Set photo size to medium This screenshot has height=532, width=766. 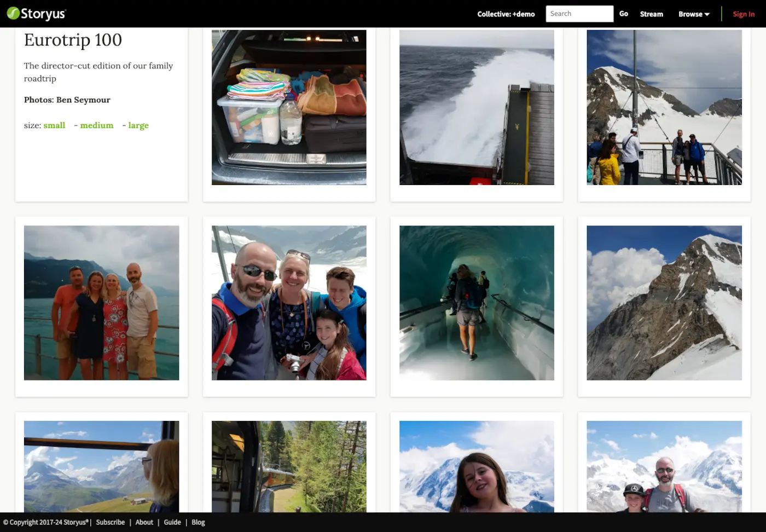coord(97,125)
